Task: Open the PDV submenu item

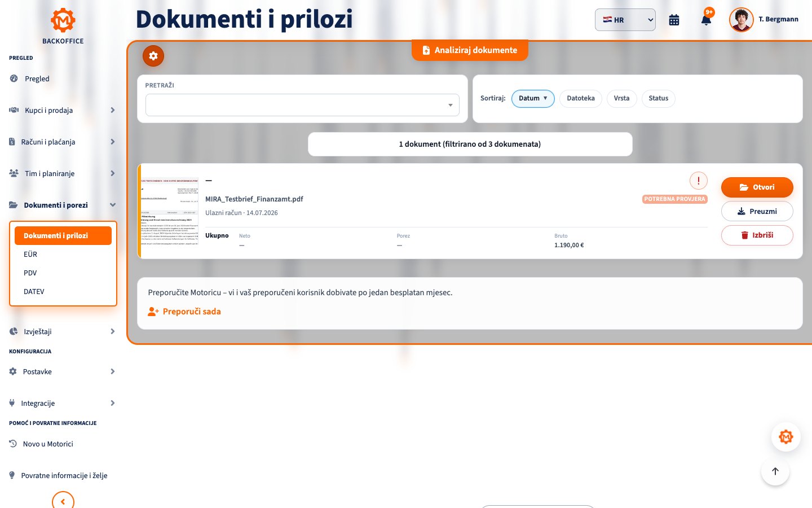Action: tap(63, 273)
